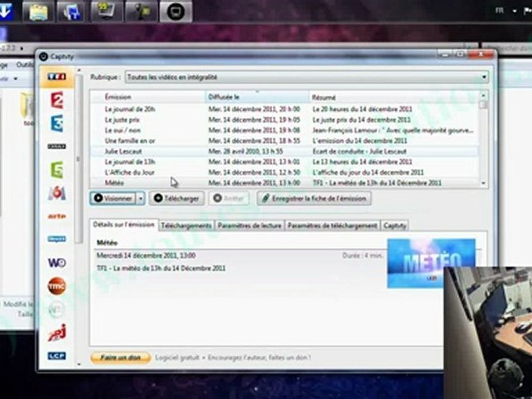Select the Le oui / non row
Image resolution: width=532 pixels, height=399 pixels.
284,130
